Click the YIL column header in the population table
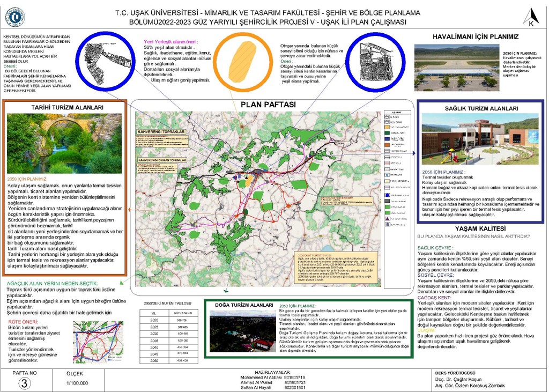Screen dimensions: 549x392 pos(154,313)
